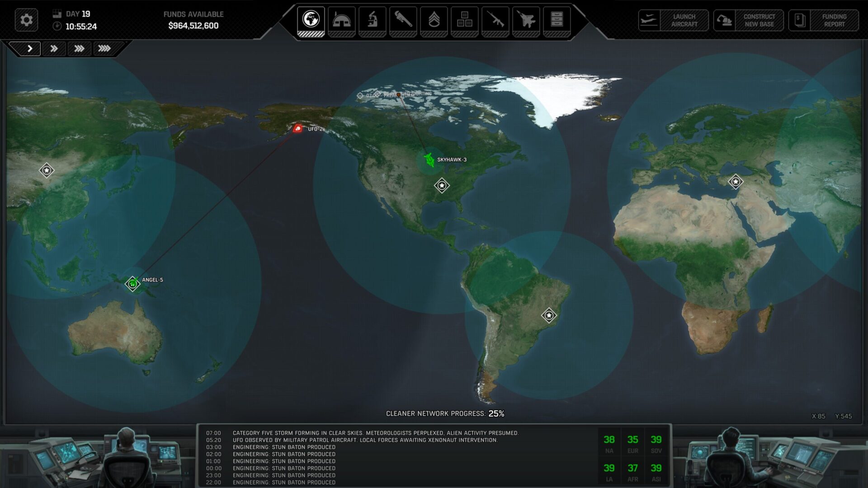Click the 03:00 Stun Baton Produced log entry
This screenshot has width=868, height=488.
click(x=271, y=447)
